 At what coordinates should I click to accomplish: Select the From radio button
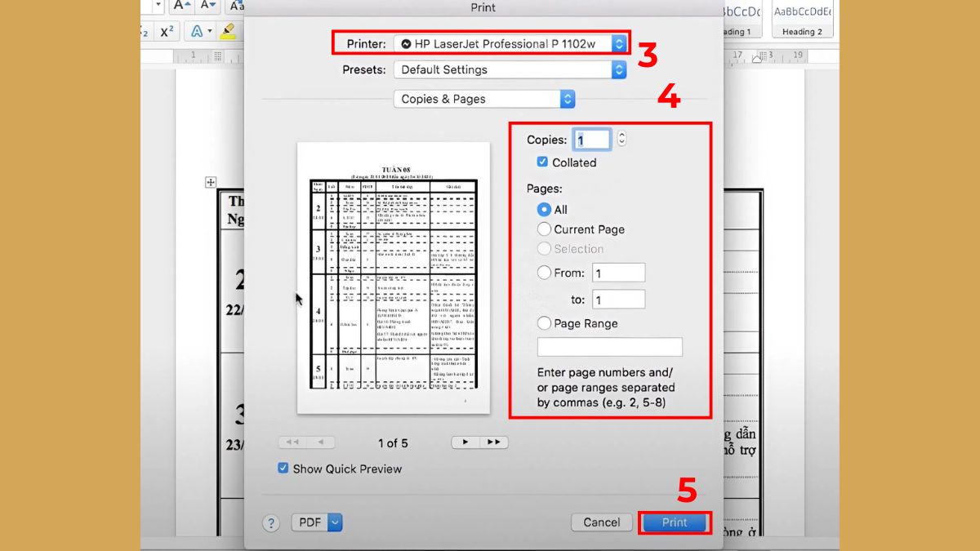pyautogui.click(x=544, y=273)
